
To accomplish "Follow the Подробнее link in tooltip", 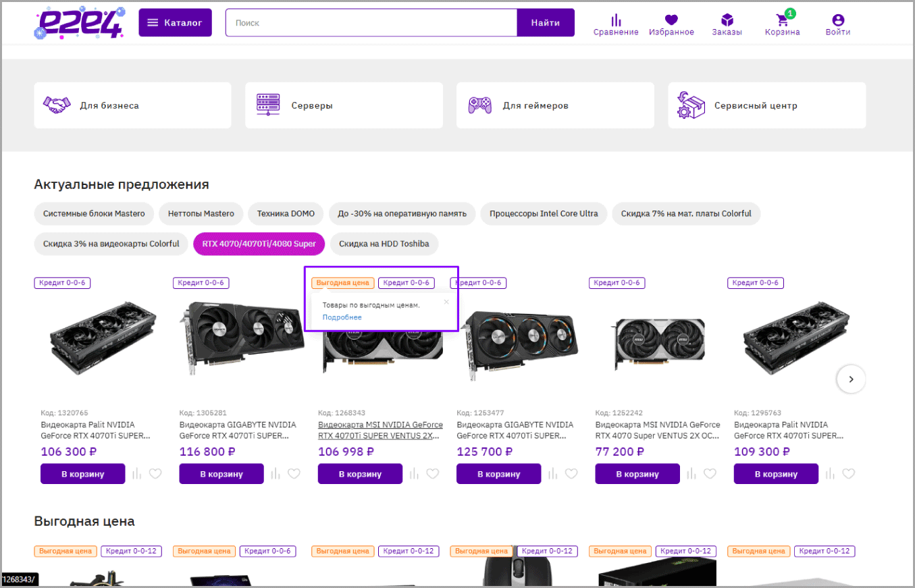I will click(x=342, y=317).
